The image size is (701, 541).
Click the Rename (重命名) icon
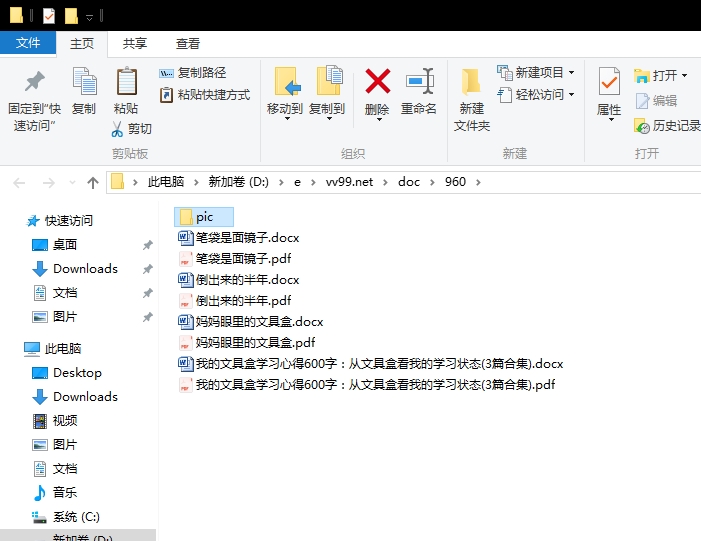(x=419, y=81)
